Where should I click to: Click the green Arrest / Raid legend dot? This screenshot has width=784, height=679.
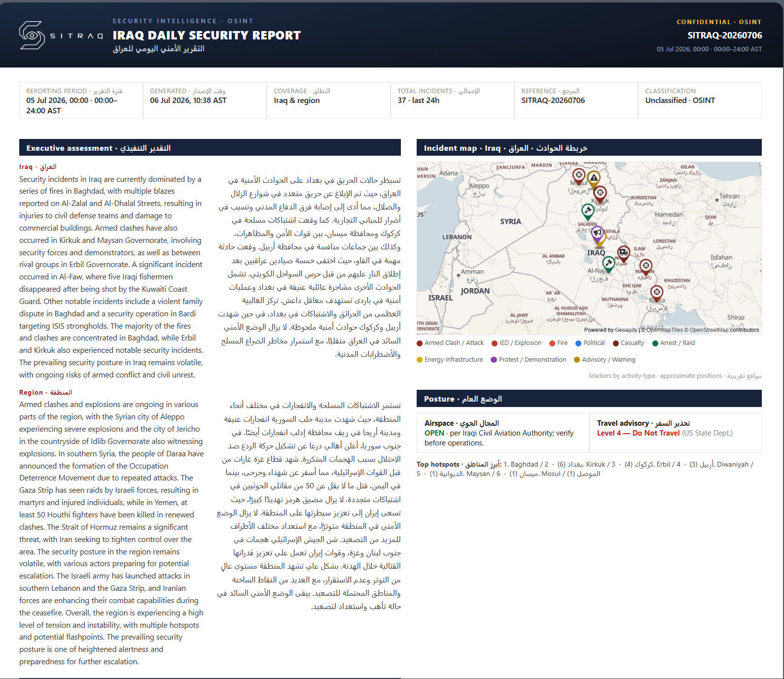click(655, 343)
